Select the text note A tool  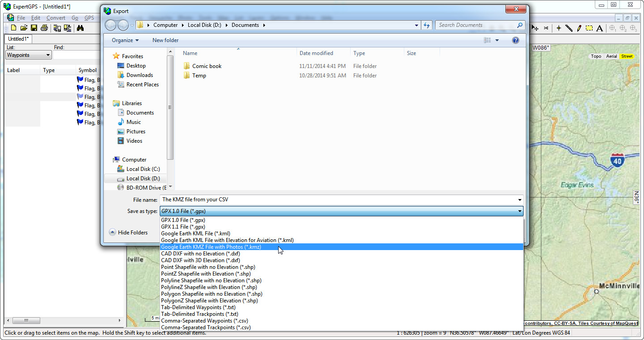coord(600,28)
